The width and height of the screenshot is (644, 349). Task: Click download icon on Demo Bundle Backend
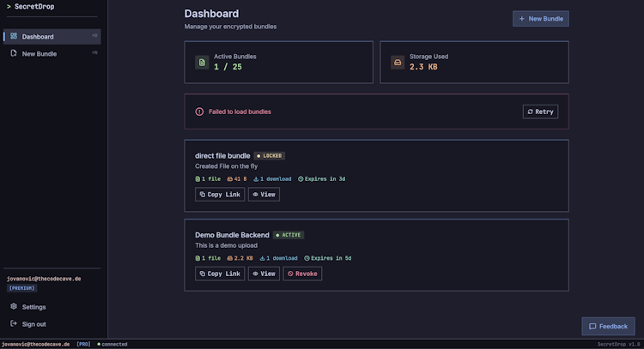click(262, 258)
